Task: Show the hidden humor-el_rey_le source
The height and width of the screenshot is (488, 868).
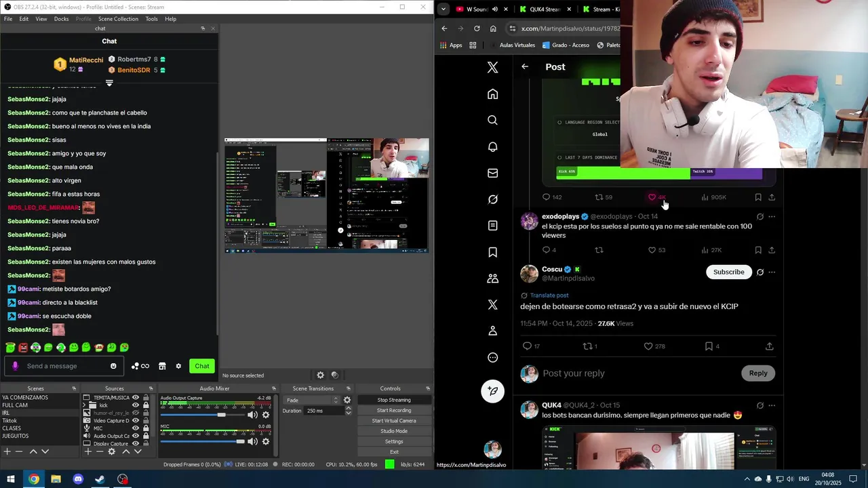Action: click(x=136, y=413)
